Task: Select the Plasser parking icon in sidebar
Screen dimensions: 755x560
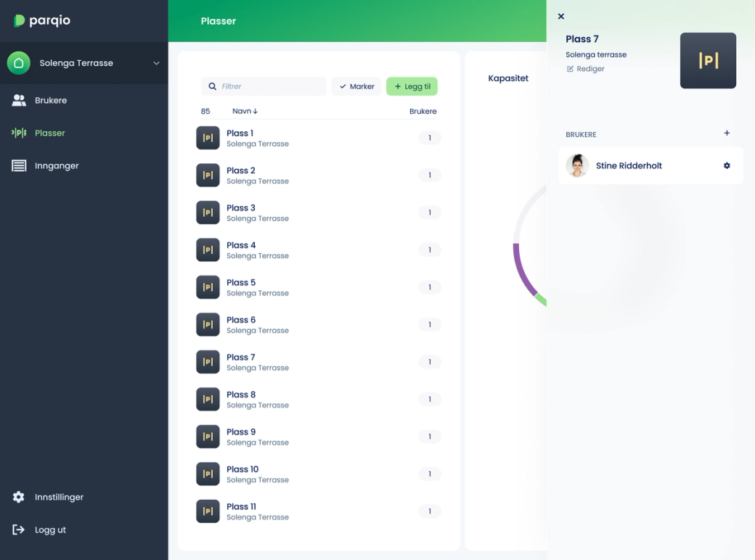Action: 19,133
